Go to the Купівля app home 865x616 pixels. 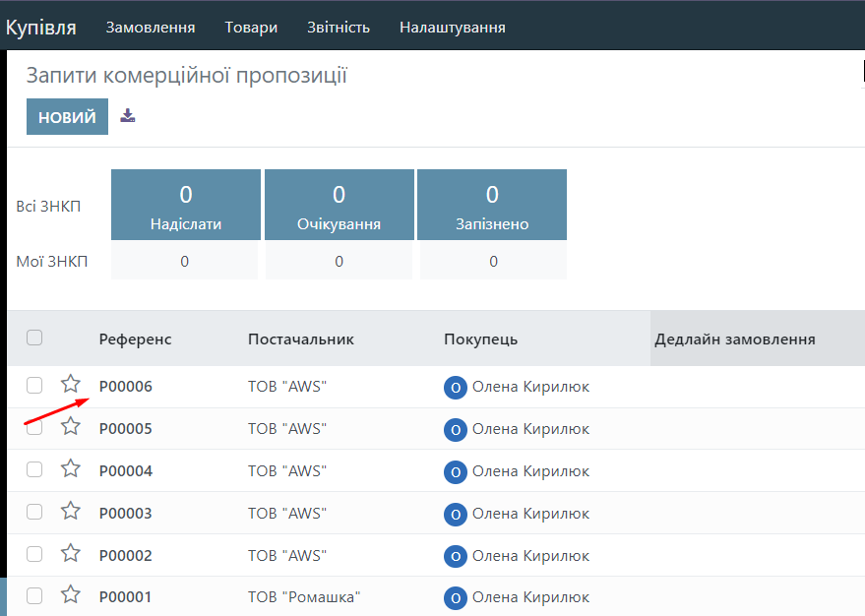(41, 28)
